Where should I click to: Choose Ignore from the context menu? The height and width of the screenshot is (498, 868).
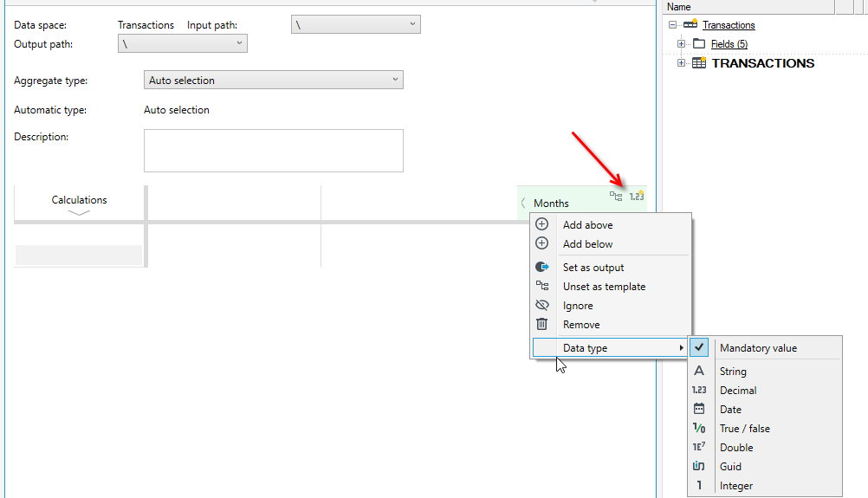(611, 306)
